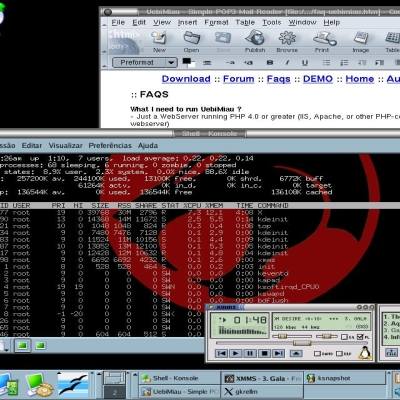Viewport: 400px width, 400px height.
Task: Apply underline formatting in the composer
Action: tap(305, 62)
